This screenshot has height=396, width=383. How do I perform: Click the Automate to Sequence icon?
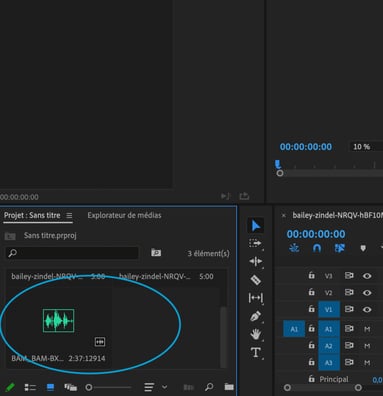[x=189, y=387]
